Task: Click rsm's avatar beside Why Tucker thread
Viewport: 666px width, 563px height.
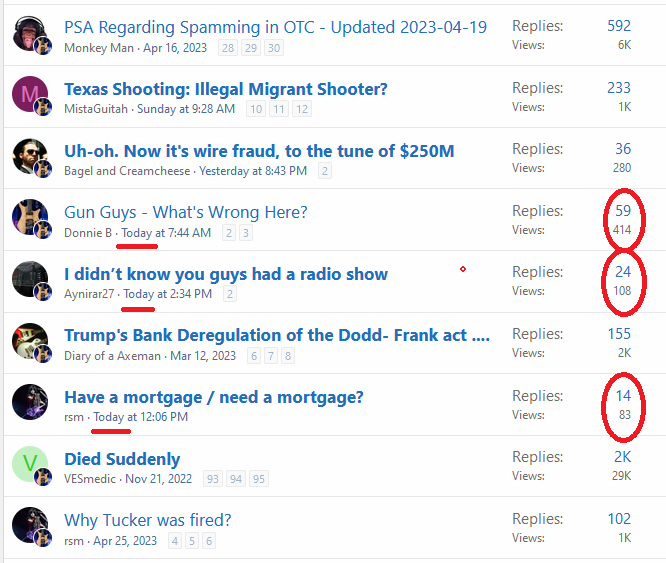Action: (x=30, y=527)
